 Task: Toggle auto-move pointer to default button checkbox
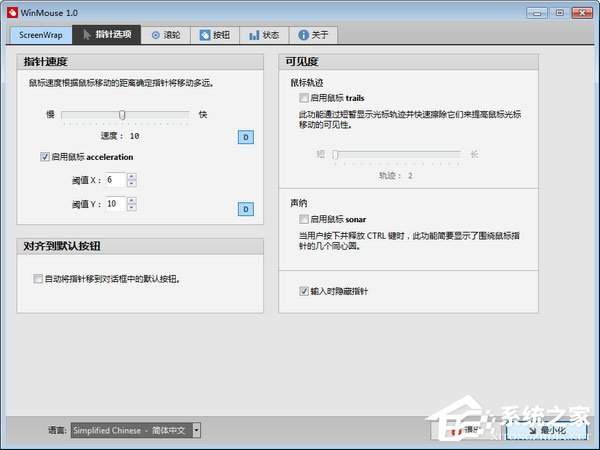38,279
